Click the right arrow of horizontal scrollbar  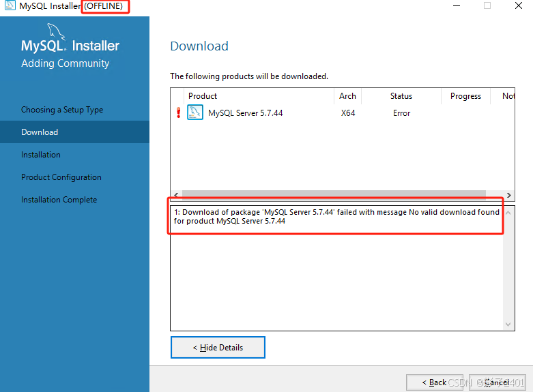509,195
